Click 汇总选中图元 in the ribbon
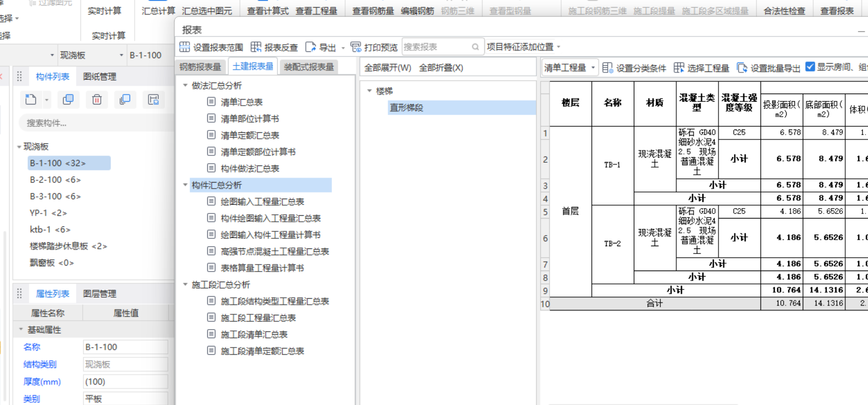Image resolution: width=868 pixels, height=405 pixels. pos(207,11)
